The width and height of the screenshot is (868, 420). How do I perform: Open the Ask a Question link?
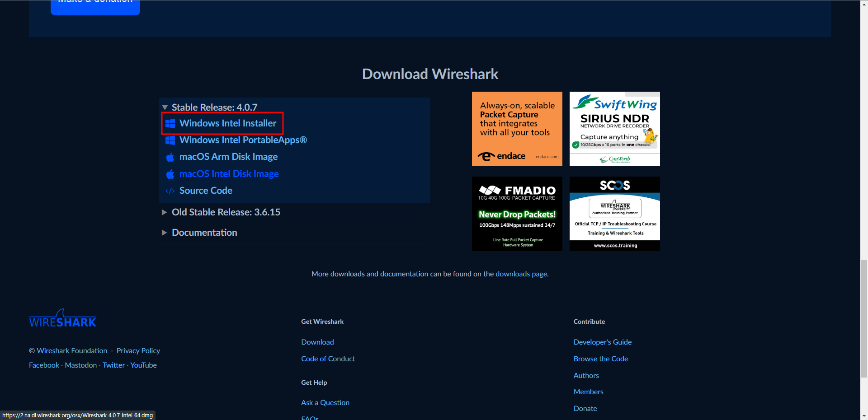[325, 402]
